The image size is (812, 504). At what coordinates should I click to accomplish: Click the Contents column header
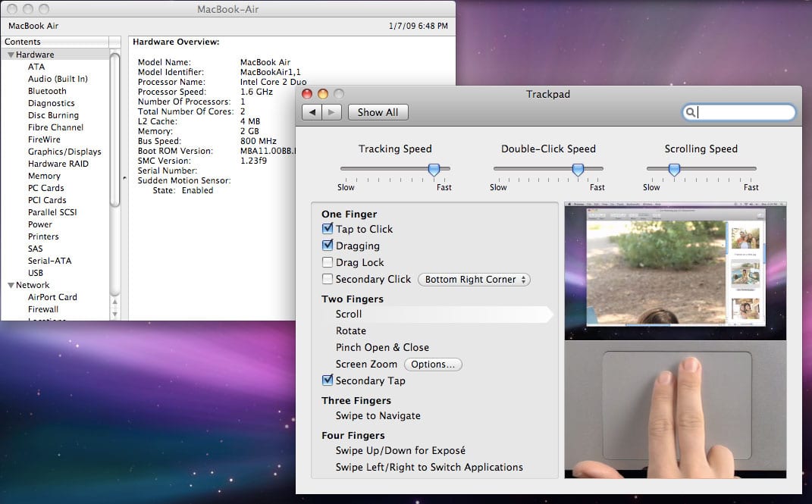55,42
